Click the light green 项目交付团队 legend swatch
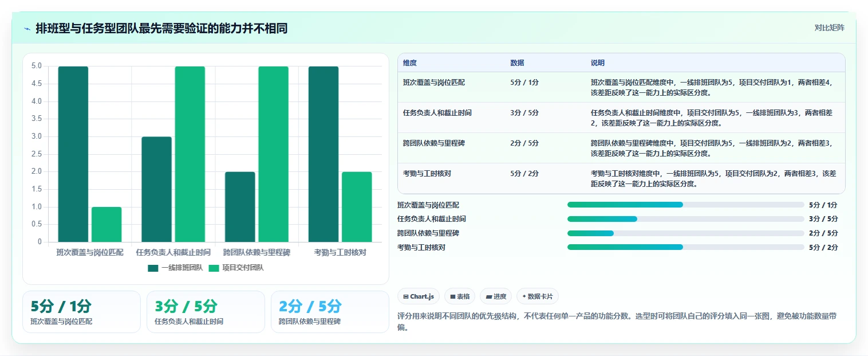 [214, 268]
